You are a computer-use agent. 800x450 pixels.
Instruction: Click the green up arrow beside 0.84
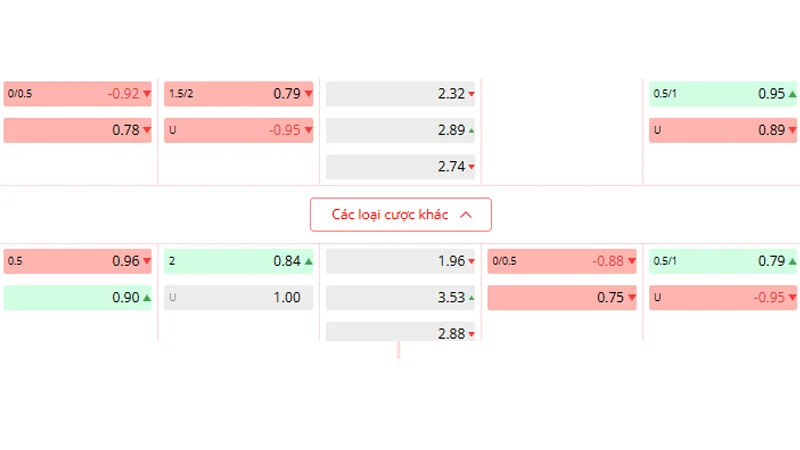pos(308,262)
